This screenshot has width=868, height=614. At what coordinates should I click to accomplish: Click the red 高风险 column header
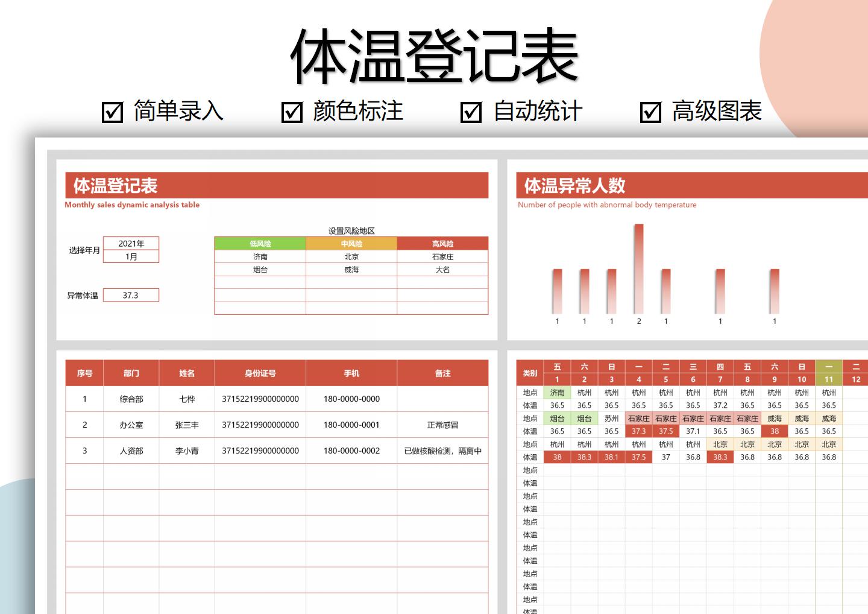pos(443,243)
